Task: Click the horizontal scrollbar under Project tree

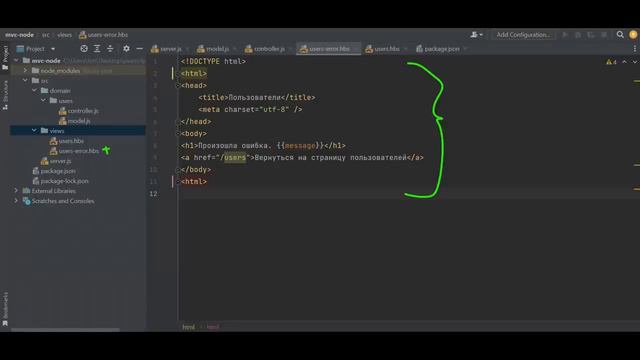Action: 65,330
